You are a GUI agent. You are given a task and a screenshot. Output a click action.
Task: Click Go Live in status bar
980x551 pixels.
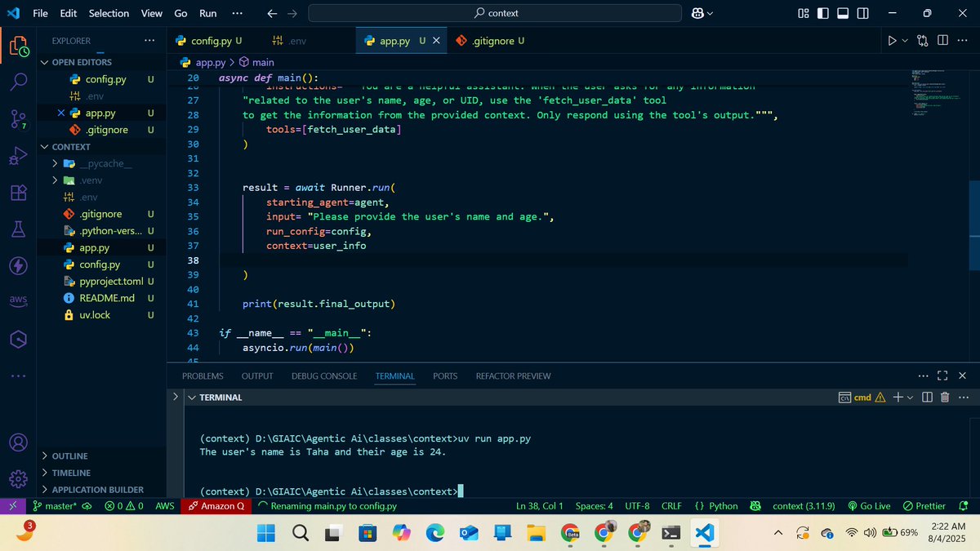(870, 506)
